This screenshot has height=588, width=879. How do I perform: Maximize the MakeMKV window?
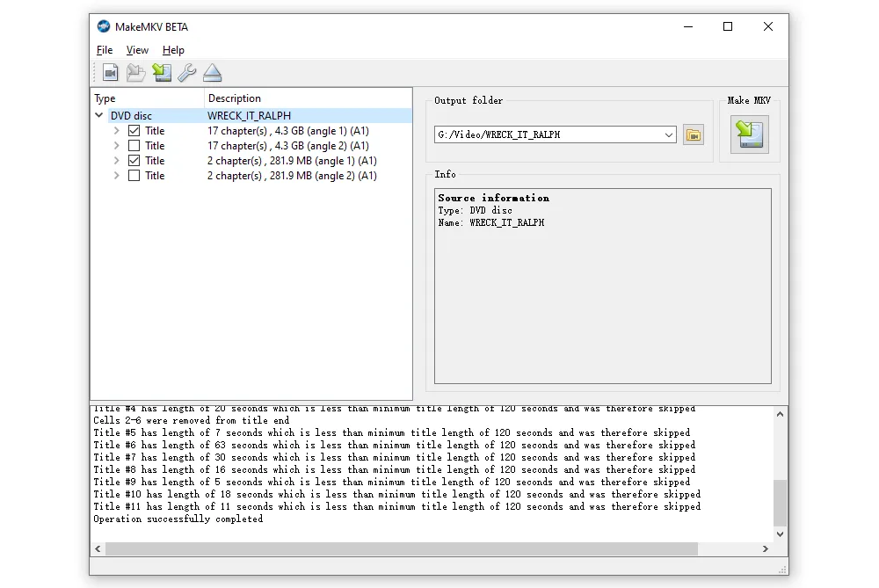(x=728, y=26)
